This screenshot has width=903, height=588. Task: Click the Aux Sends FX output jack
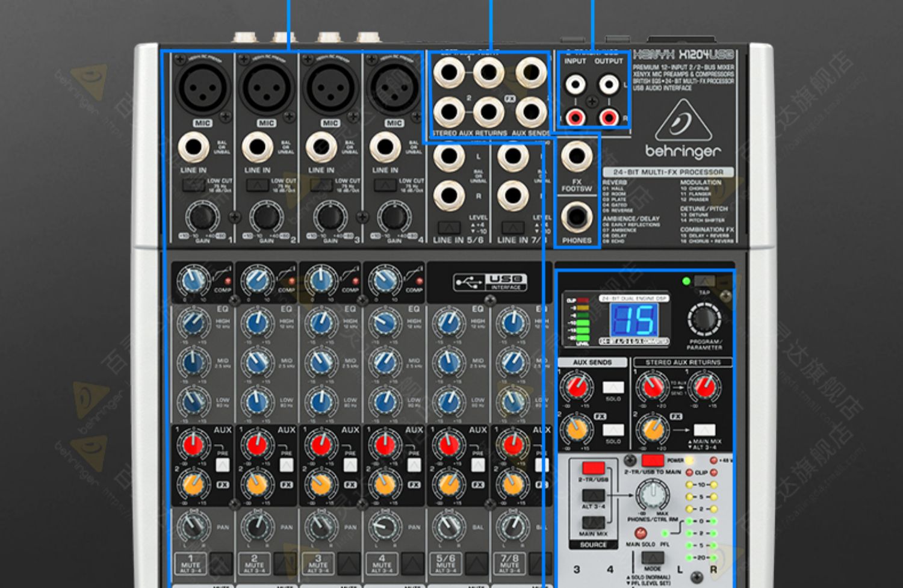pyautogui.click(x=531, y=111)
